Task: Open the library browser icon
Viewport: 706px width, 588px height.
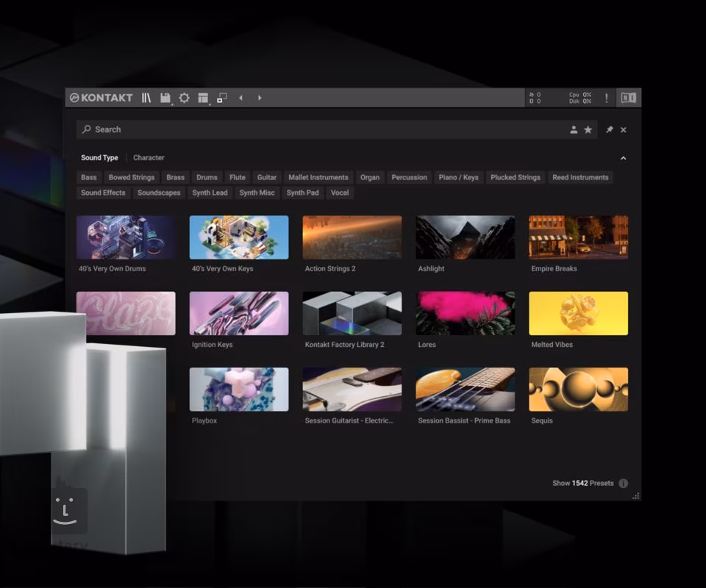Action: (146, 98)
